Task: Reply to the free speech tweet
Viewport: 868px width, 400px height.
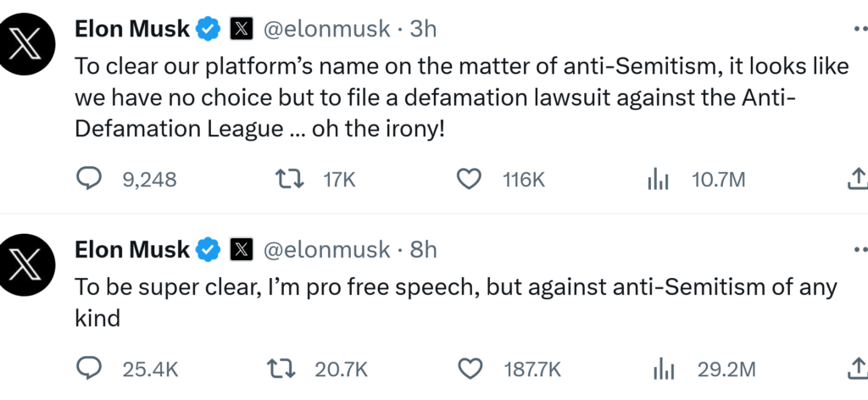Action: pyautogui.click(x=88, y=369)
